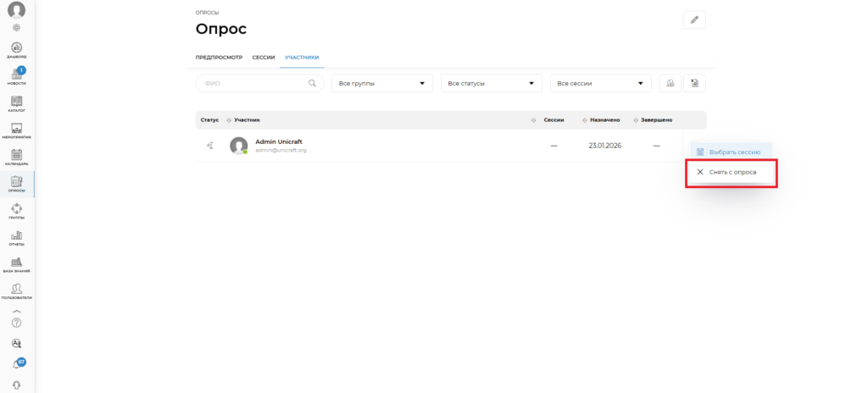Select Выбрать сессию menu option
868x393 pixels.
(x=734, y=152)
